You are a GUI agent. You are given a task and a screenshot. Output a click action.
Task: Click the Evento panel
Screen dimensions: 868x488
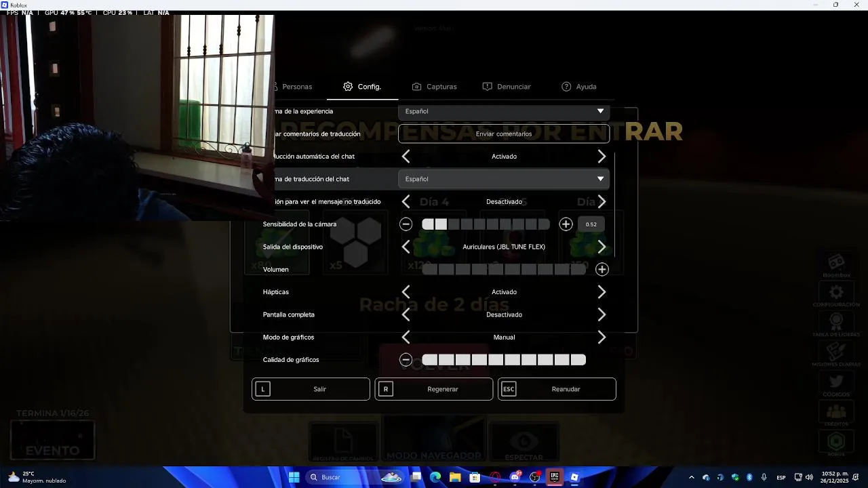point(52,440)
